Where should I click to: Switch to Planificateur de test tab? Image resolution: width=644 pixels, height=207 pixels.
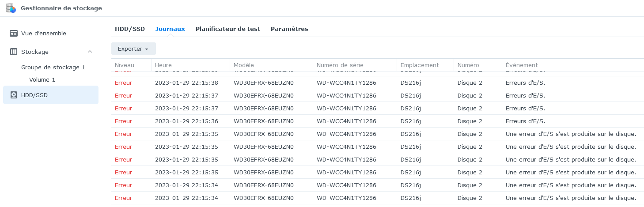228,29
